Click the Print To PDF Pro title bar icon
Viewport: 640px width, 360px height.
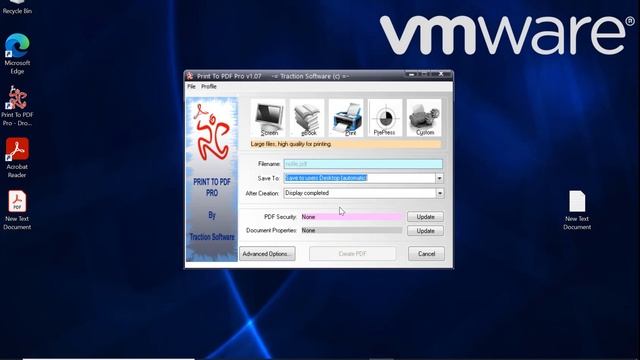click(190, 76)
